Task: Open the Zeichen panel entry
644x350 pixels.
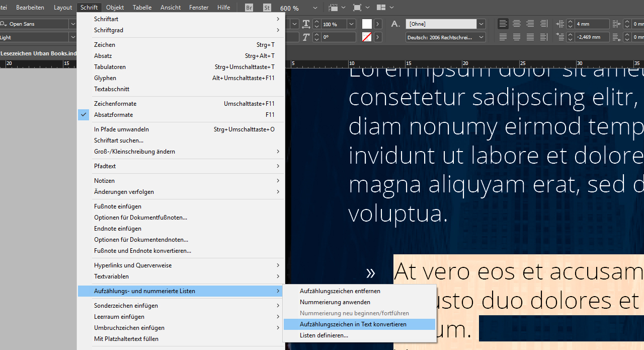Action: [181, 45]
